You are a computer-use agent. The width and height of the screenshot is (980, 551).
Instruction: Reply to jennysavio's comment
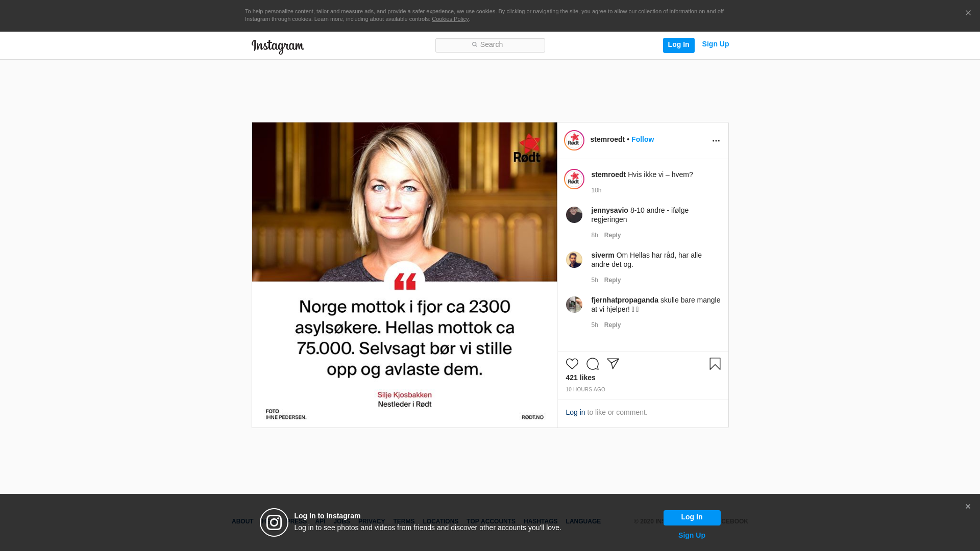pos(612,235)
